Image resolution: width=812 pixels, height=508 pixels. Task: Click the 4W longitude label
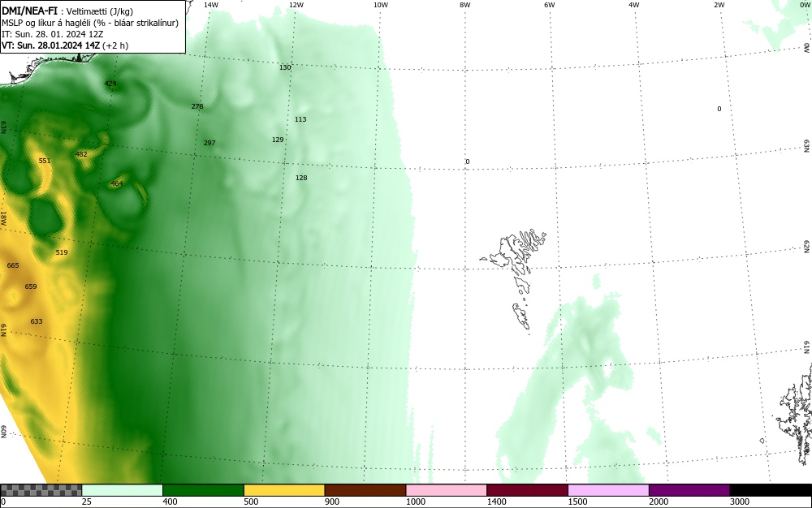click(634, 5)
